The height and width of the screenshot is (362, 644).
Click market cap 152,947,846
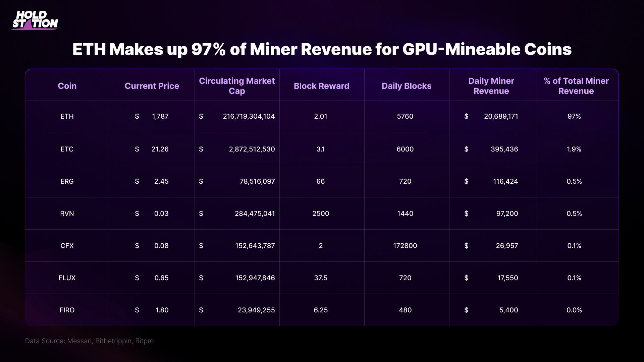tap(255, 278)
